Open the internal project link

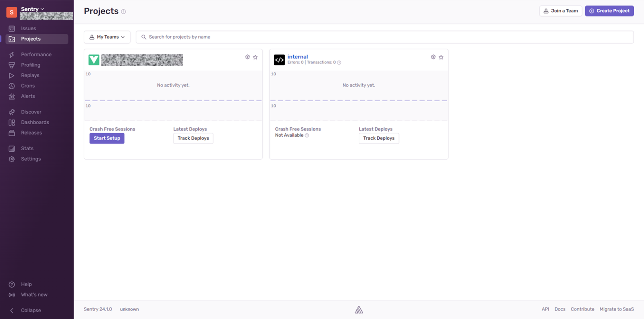[298, 57]
